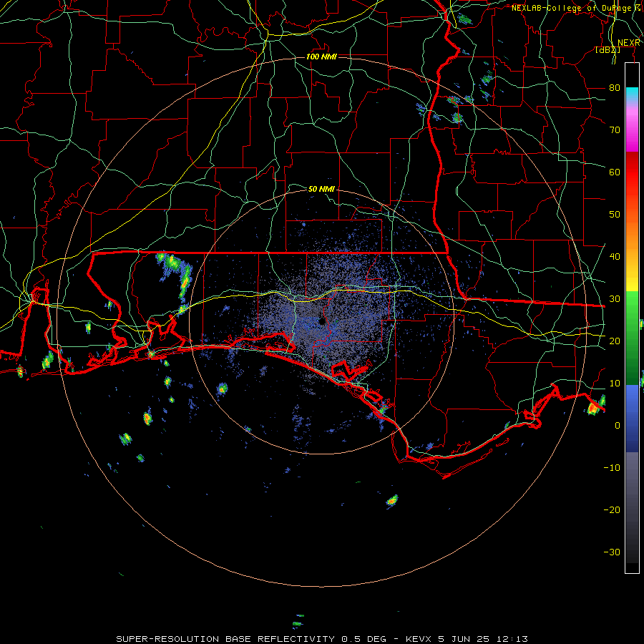This screenshot has width=644, height=644.
Task: Select the -20 value on dBZ scale
Action: coord(612,509)
